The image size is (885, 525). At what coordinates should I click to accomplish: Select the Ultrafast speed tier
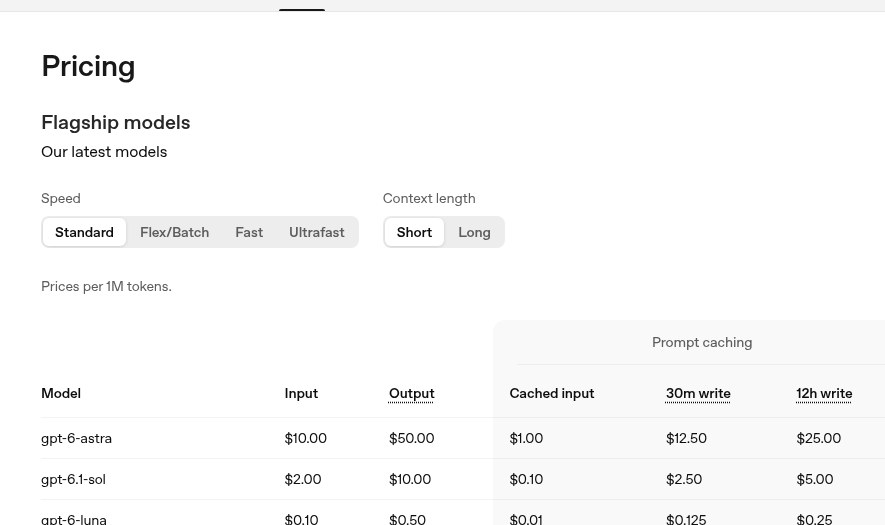317,232
